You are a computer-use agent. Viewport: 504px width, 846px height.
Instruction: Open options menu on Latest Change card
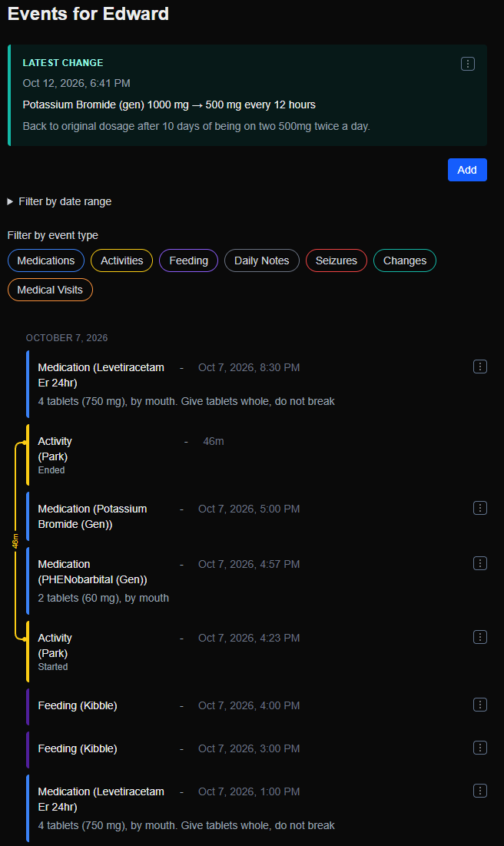[468, 64]
